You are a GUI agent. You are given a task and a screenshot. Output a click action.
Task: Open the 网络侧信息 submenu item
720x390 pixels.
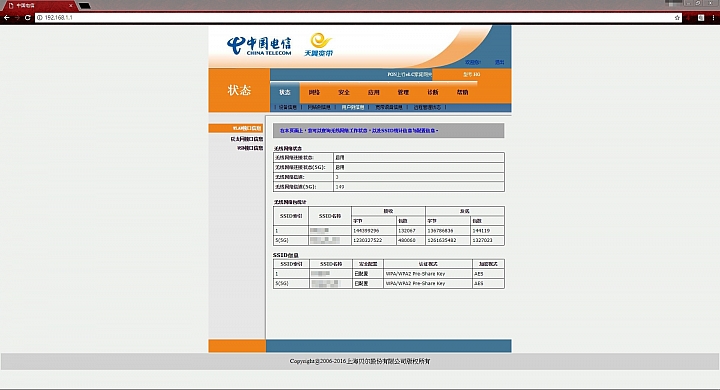[319, 107]
